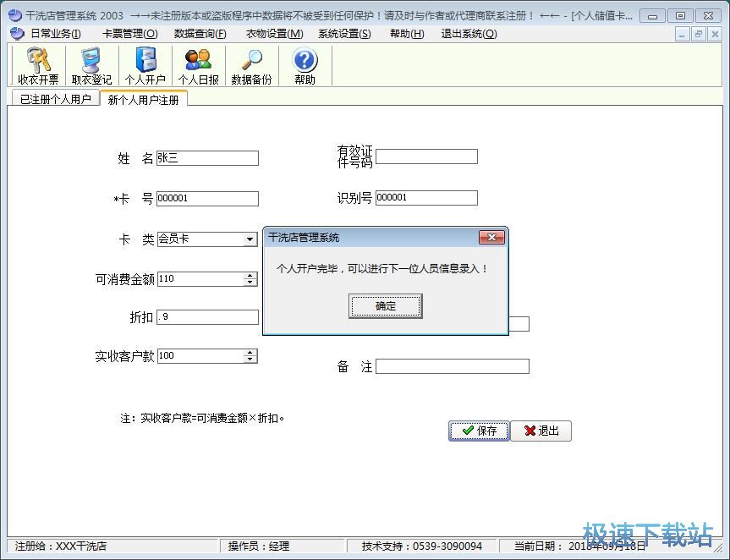Open the 收衣开票 toolbar icon
Image resolution: width=730 pixels, height=560 pixels.
tap(38, 66)
